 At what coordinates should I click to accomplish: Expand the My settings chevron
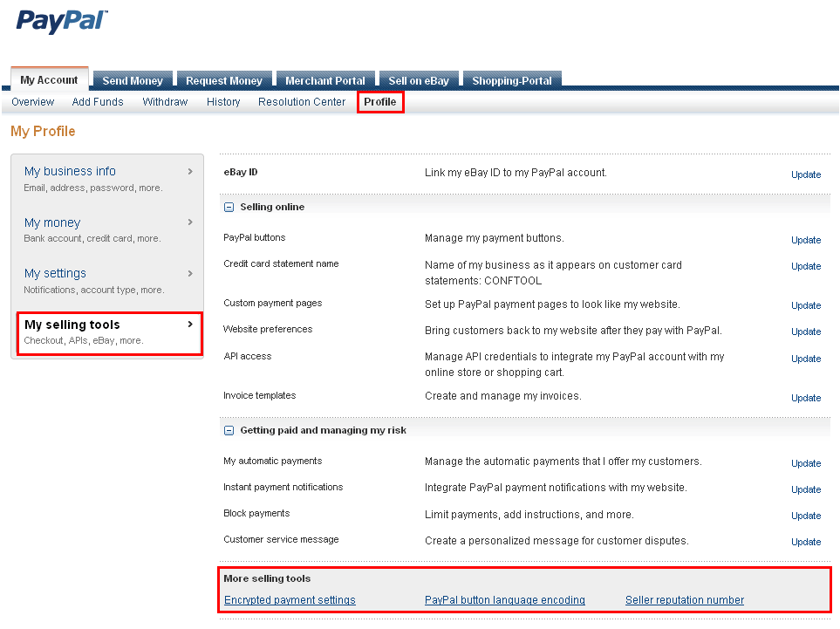pos(190,273)
